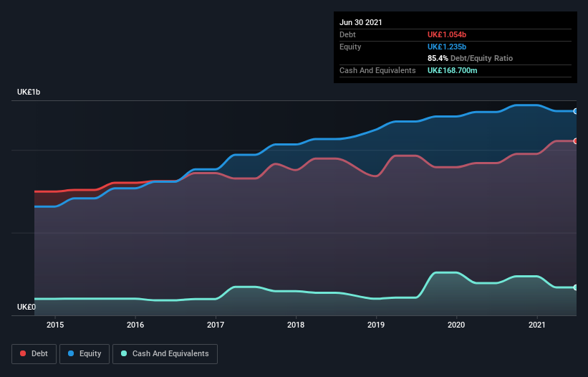Select the 2016 axis label
Viewport: 588px width, 377px height.
(x=135, y=325)
